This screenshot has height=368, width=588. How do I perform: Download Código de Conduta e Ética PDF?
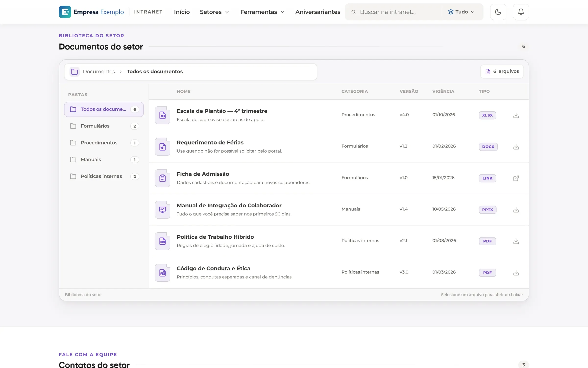516,273
